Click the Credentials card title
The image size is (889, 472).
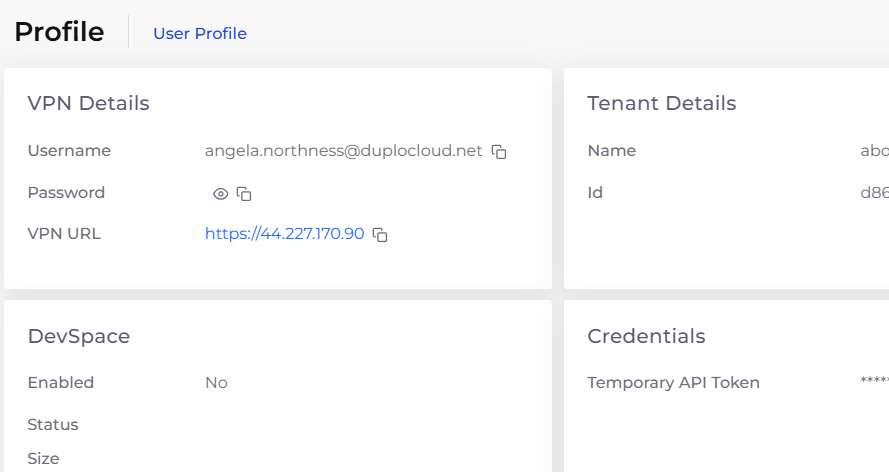(646, 336)
